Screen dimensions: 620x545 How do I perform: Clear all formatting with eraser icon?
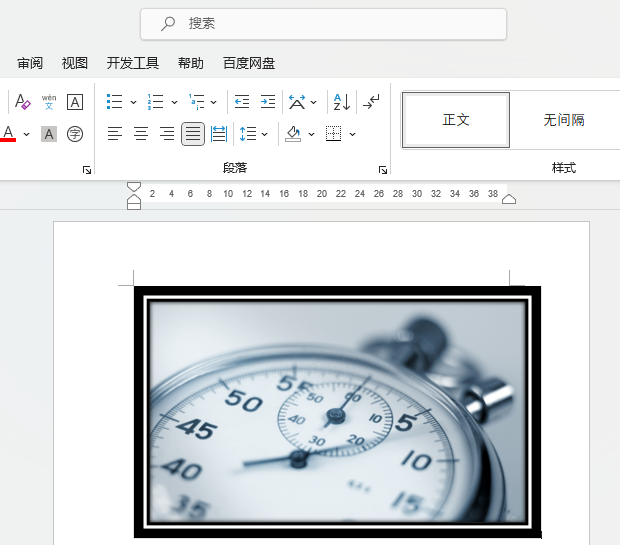click(23, 102)
